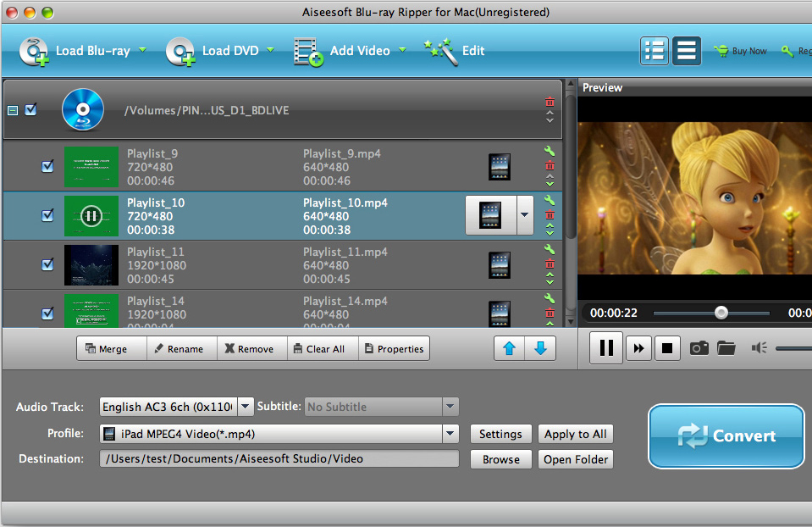
Task: Open the Profile dropdown list
Action: click(450, 434)
